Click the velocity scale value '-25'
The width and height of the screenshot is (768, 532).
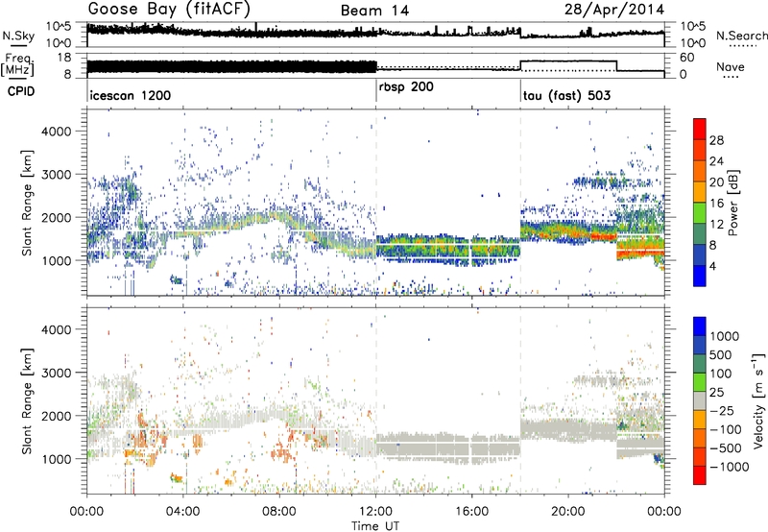pyautogui.click(x=721, y=410)
